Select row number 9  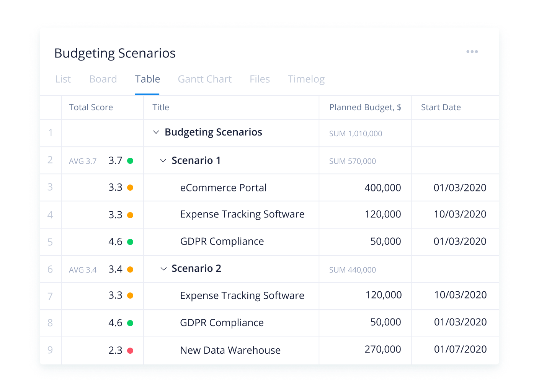(50, 350)
